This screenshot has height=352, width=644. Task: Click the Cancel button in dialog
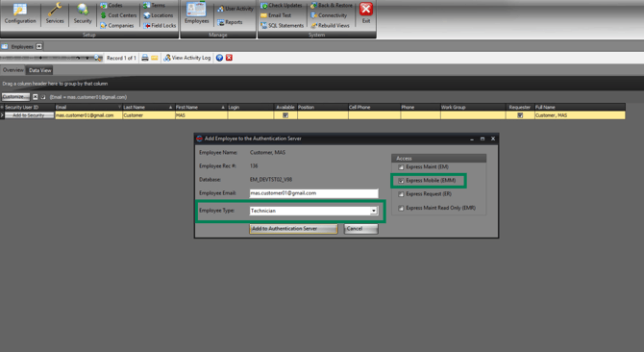[360, 229]
